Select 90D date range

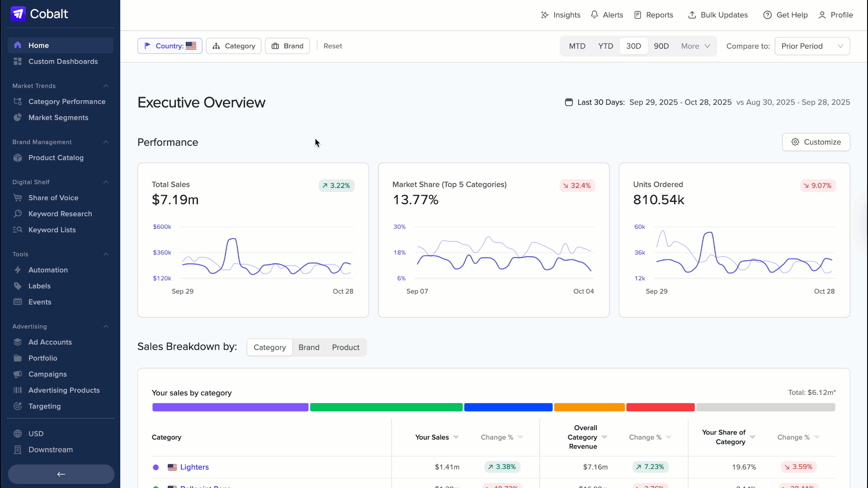pyautogui.click(x=661, y=46)
